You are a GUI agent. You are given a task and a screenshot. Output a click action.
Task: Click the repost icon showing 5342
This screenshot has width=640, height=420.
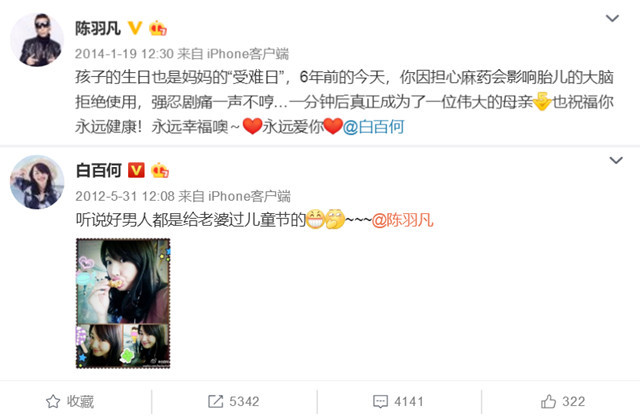pos(233,402)
